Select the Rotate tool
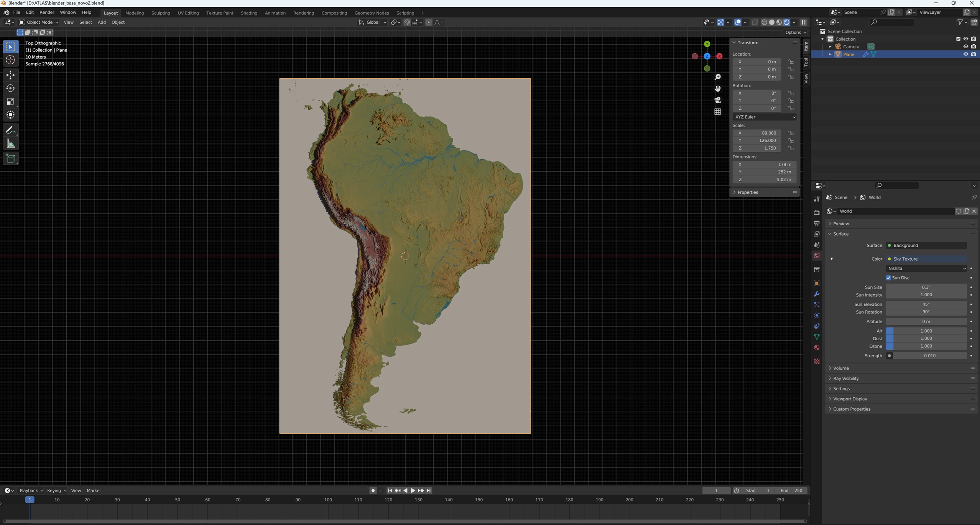The height and width of the screenshot is (525, 980). 10,88
